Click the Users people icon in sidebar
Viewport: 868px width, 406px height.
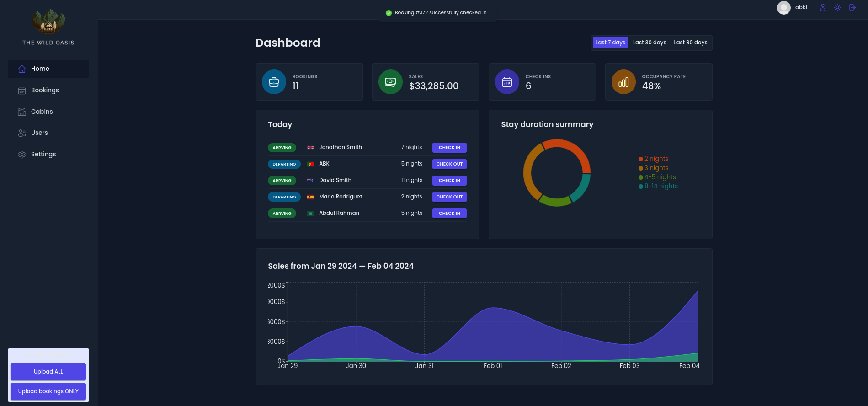[22, 133]
